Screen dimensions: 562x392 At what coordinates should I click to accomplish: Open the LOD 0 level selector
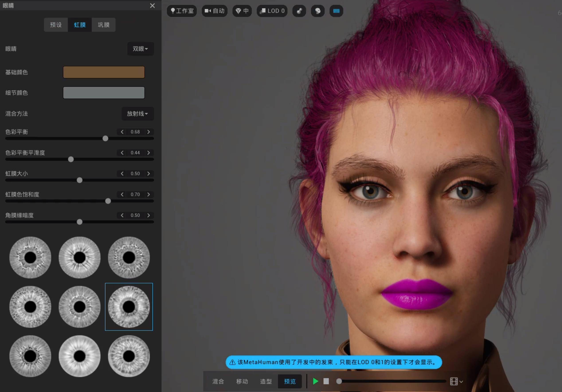click(272, 11)
